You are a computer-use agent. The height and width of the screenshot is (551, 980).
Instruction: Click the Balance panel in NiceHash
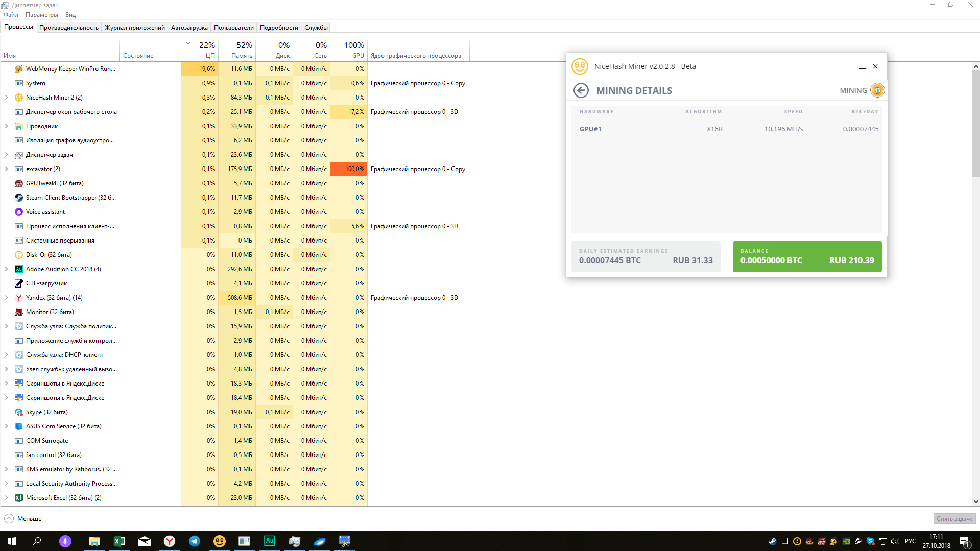coord(807,256)
